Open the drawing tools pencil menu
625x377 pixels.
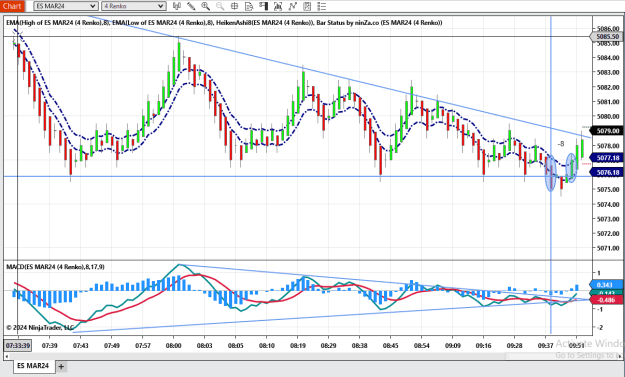coord(191,6)
